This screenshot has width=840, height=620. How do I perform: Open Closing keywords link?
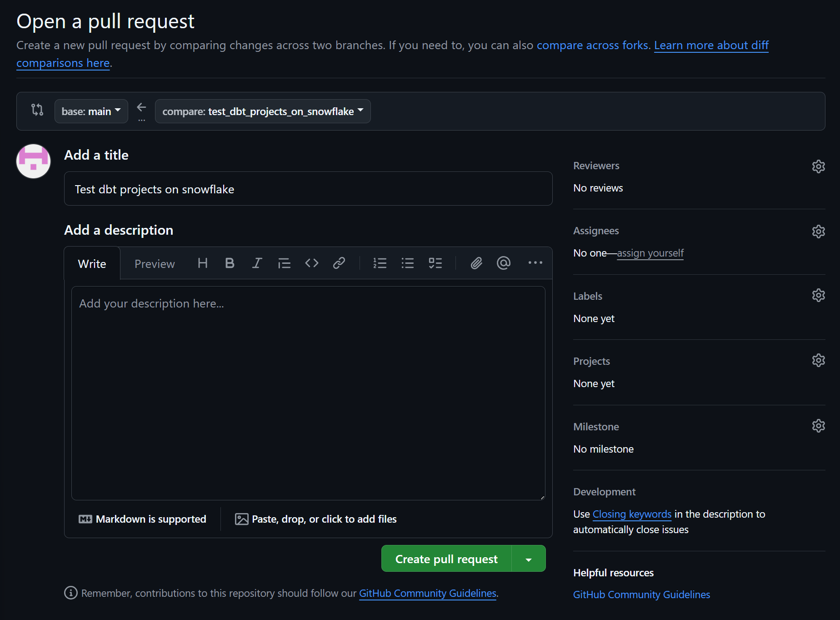click(x=632, y=514)
